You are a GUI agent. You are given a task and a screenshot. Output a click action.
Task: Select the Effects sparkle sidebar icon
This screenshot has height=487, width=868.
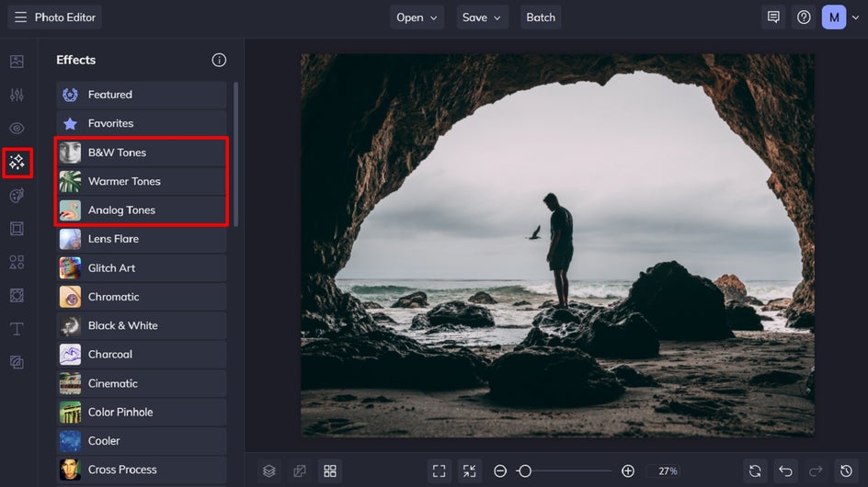pos(17,162)
